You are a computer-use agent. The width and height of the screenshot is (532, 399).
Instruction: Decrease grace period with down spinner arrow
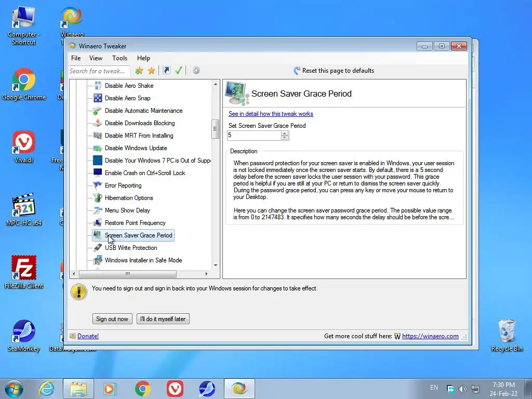point(285,138)
